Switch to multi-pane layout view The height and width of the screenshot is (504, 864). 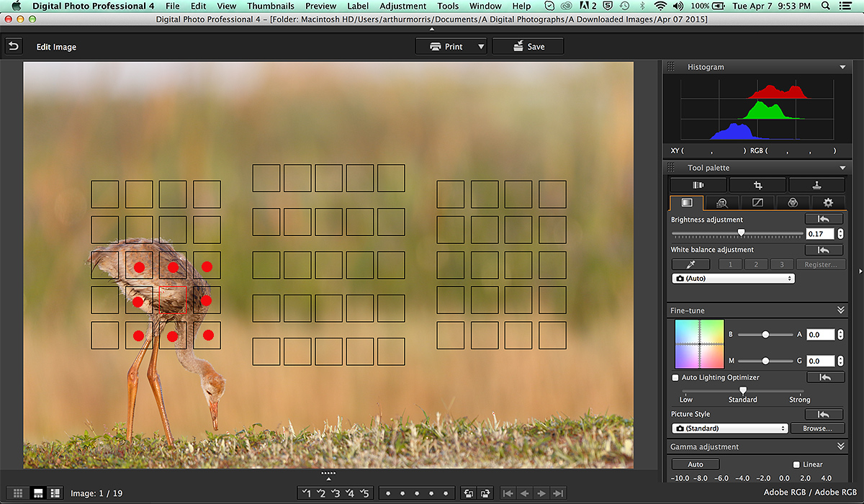[55, 493]
